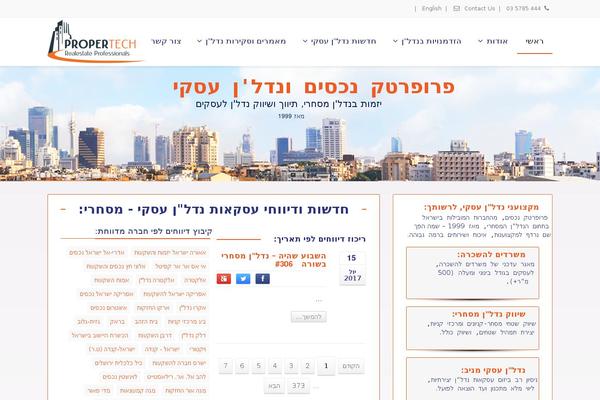
Task: Go to pagination page 4
Action: click(274, 366)
